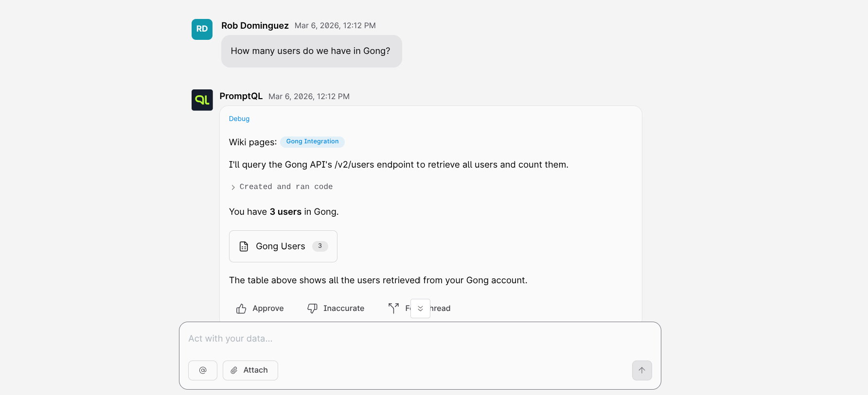Image resolution: width=868 pixels, height=395 pixels.
Task: Click the PromptQL logo avatar
Action: tap(202, 100)
